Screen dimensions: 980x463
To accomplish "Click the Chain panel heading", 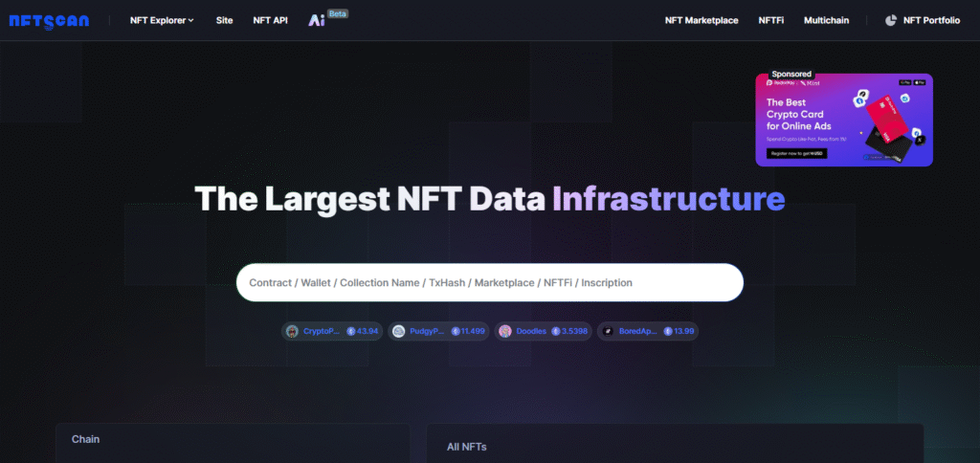I will coord(85,439).
